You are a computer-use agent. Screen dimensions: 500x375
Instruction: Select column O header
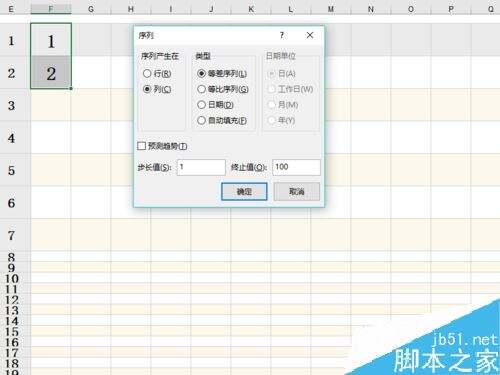(411, 9)
